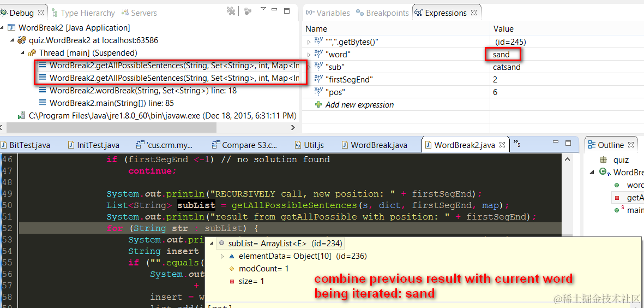Close the Expressions tab with its X
644x308 pixels.
coord(473,13)
